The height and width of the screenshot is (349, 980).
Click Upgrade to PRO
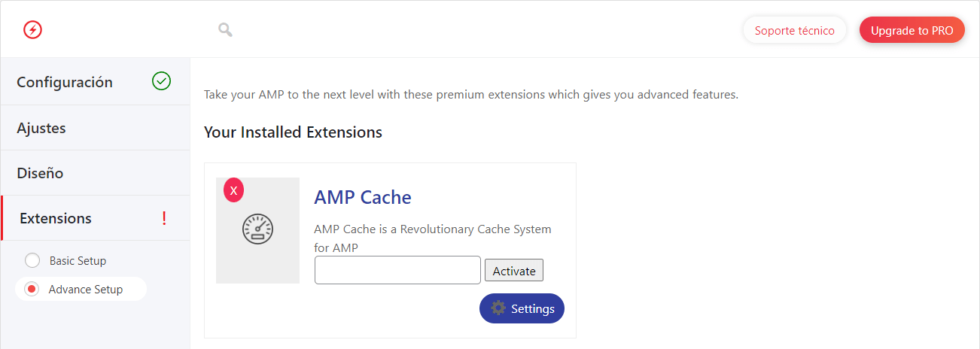pyautogui.click(x=912, y=31)
